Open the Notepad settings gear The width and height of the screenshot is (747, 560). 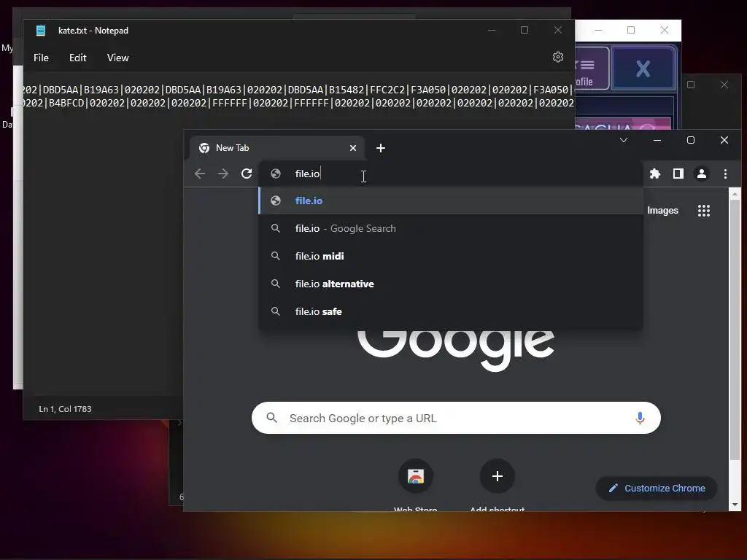(558, 57)
